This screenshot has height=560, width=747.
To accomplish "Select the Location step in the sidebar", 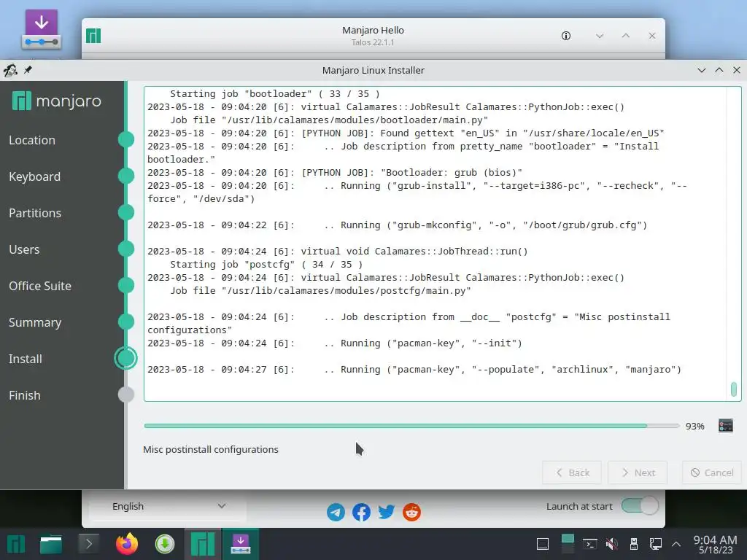I will pyautogui.click(x=32, y=140).
